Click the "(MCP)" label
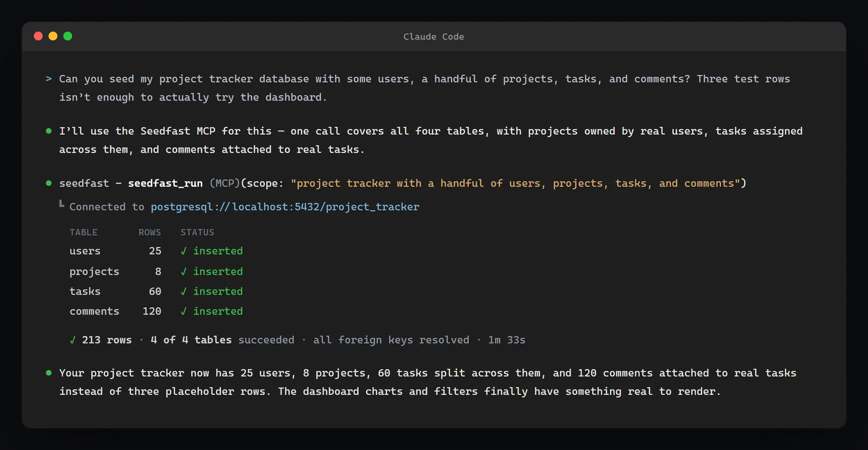 click(x=225, y=184)
